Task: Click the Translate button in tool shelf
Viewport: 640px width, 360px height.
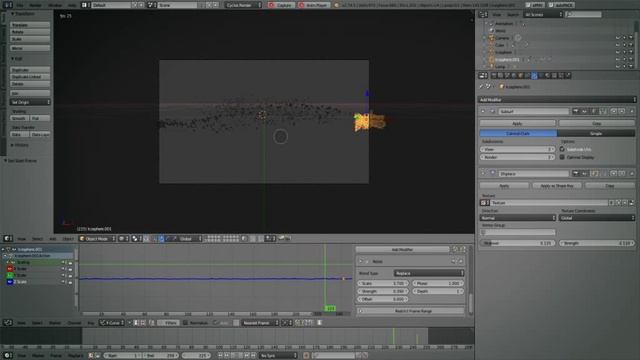Action: click(x=30, y=24)
